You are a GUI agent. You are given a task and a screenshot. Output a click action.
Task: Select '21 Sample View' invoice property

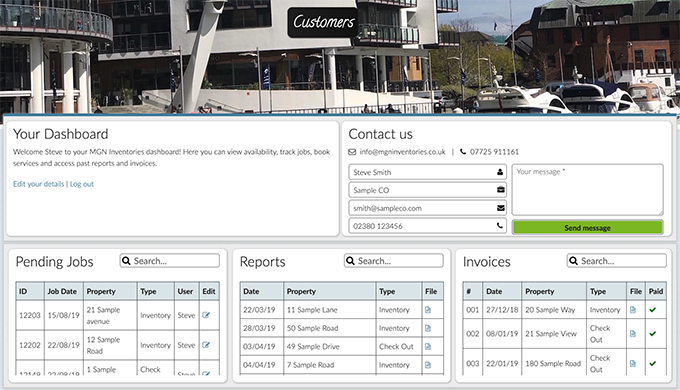554,334
